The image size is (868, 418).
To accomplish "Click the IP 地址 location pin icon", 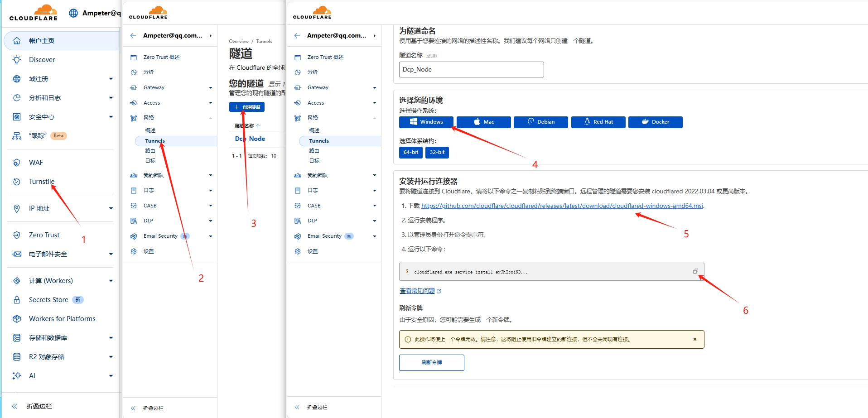I will coord(17,208).
